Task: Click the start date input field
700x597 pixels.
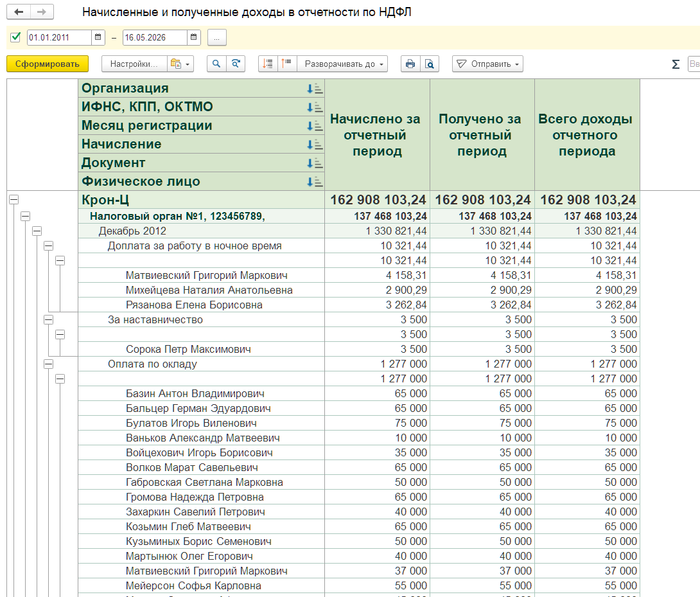Action: pyautogui.click(x=59, y=37)
